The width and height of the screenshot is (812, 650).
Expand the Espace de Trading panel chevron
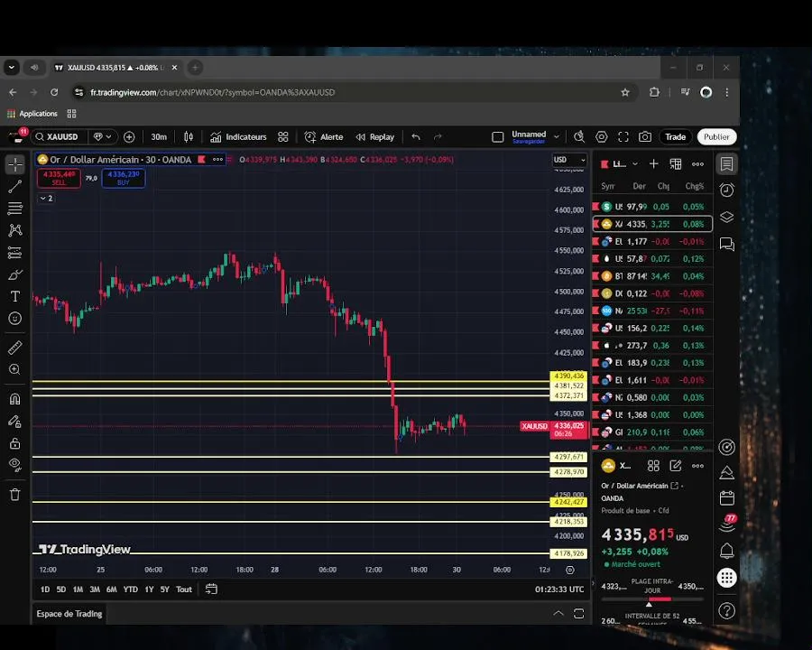558,614
